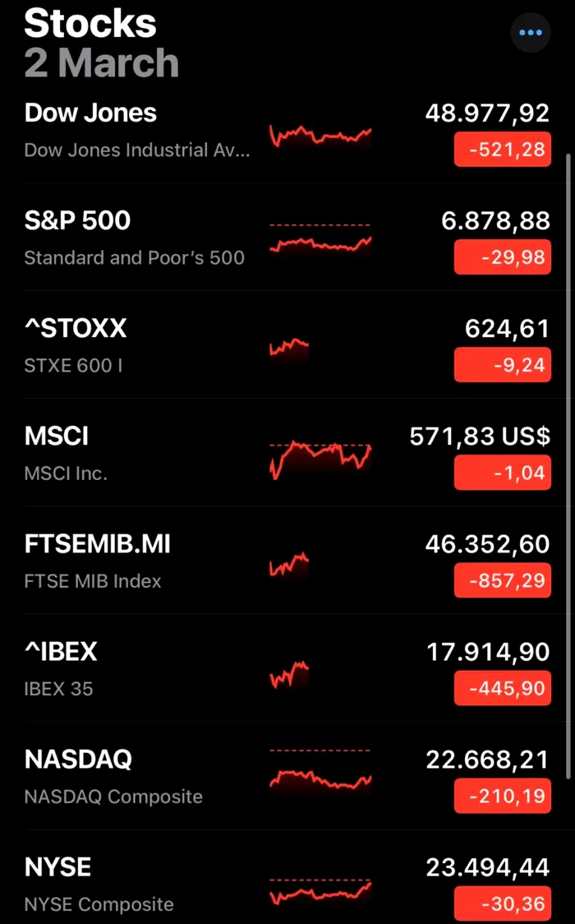This screenshot has height=924, width=575.
Task: Tap the S&P 500 price 6.878,88
Action: (x=495, y=221)
